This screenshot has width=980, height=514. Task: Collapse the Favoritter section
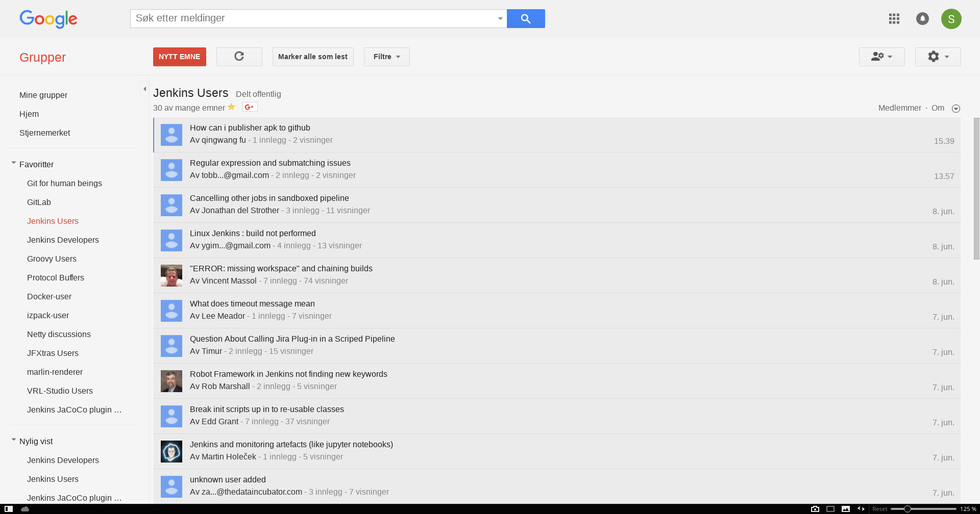[14, 163]
